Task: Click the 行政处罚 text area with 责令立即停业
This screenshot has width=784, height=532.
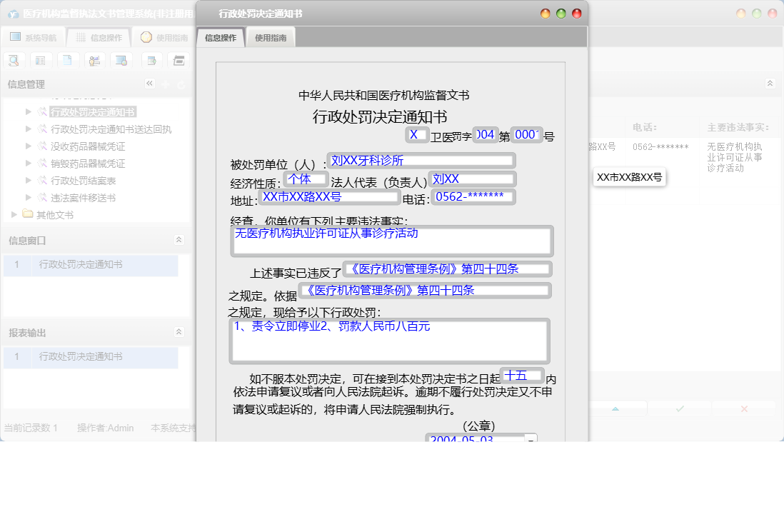Action: point(389,341)
